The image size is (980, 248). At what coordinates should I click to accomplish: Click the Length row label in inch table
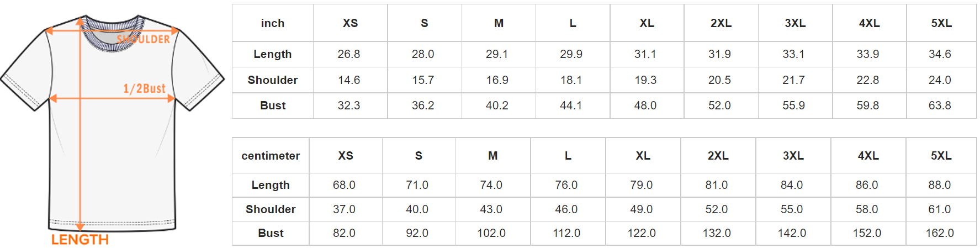click(273, 54)
